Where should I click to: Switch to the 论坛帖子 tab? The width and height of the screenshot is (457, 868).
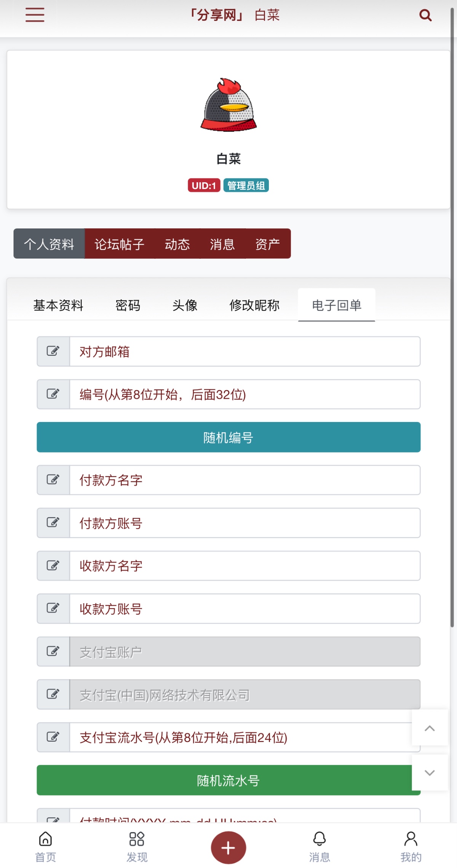[x=119, y=244]
